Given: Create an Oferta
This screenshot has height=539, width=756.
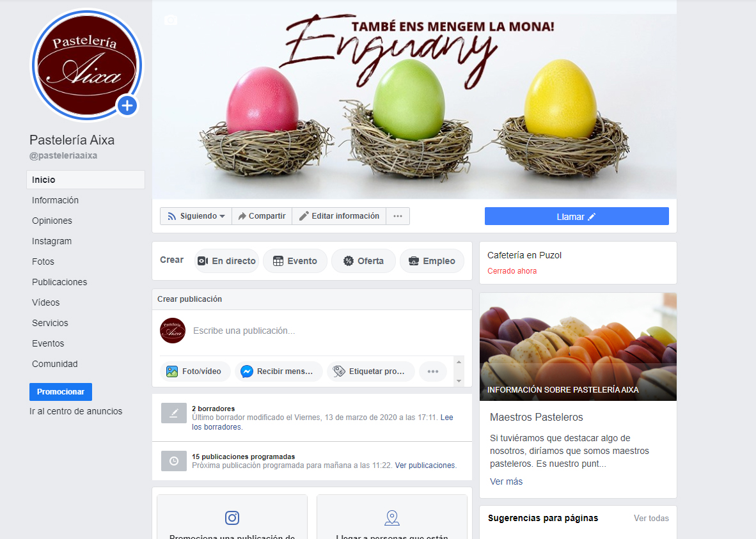Looking at the screenshot, I should tap(363, 261).
